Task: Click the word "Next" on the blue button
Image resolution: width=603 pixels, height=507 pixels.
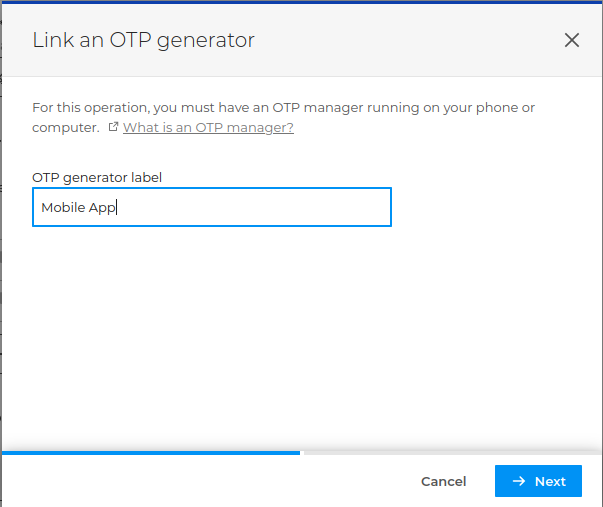Action: click(x=550, y=481)
